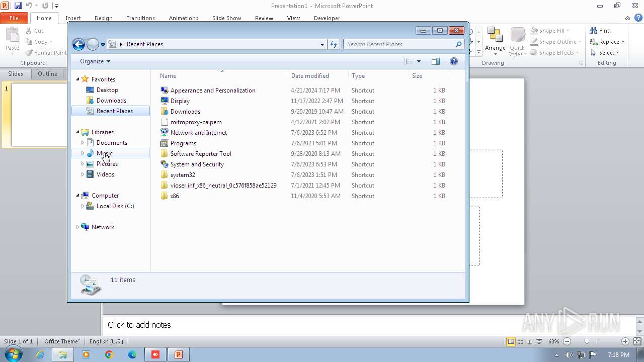Click the Windows Start button
This screenshot has height=362, width=644.
[x=12, y=354]
